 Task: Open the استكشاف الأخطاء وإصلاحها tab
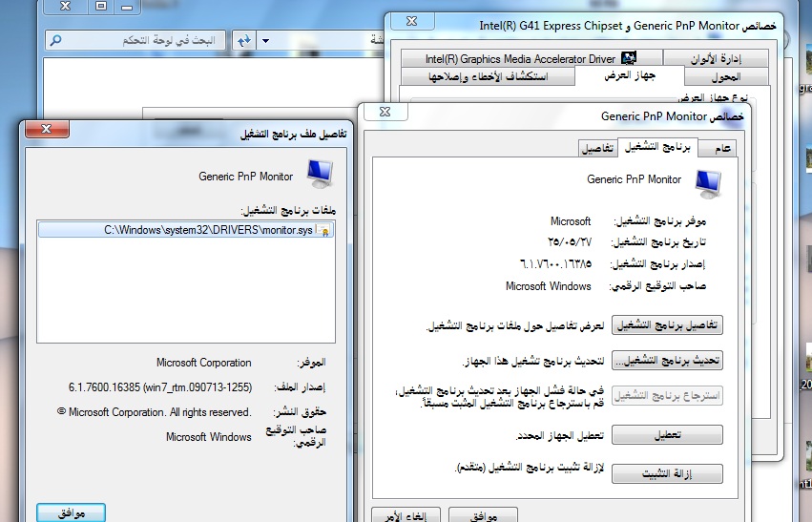pyautogui.click(x=488, y=77)
